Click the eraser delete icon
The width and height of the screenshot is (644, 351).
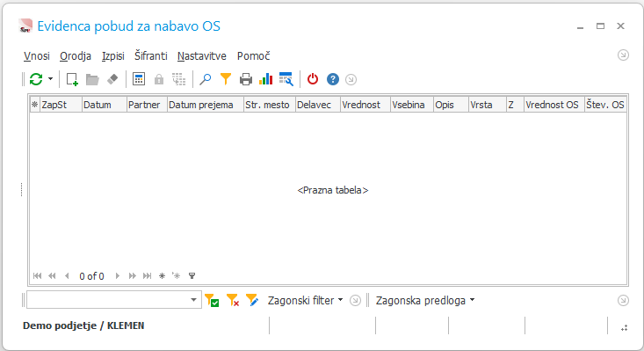pyautogui.click(x=112, y=79)
